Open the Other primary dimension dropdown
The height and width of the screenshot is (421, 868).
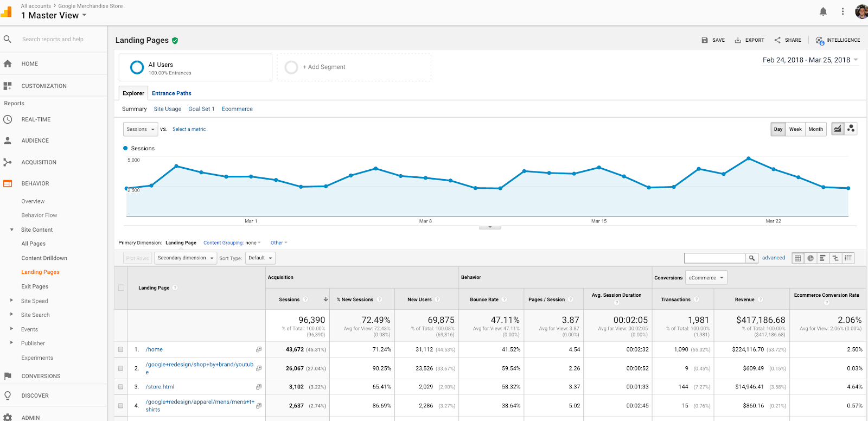279,243
